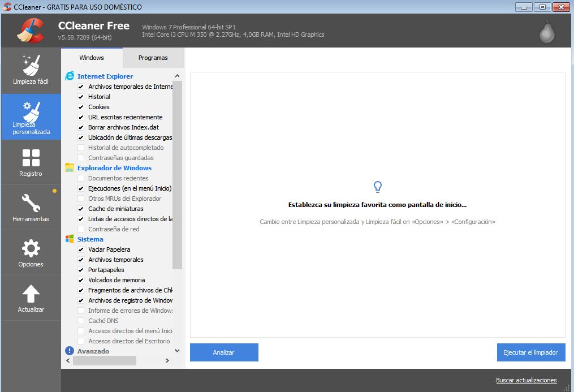Click horizontal scroll left arrow
The width and height of the screenshot is (574, 392).
68,360
